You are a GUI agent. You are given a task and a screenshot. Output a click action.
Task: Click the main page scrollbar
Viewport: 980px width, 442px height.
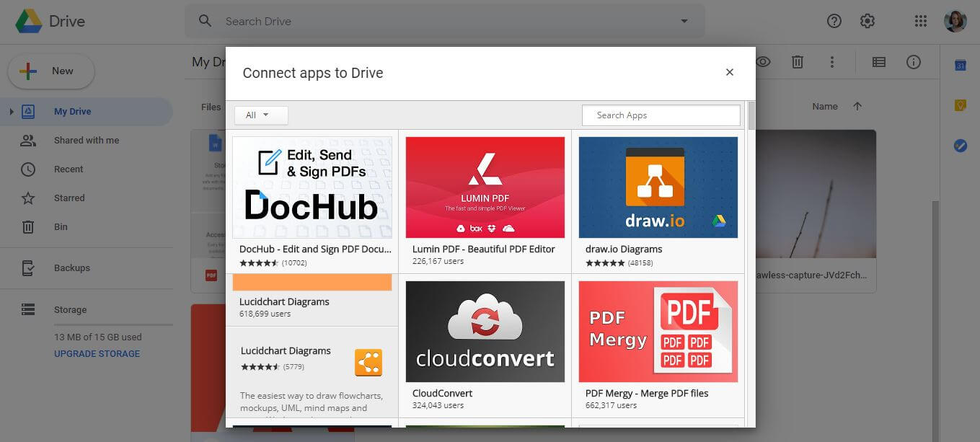(x=935, y=321)
